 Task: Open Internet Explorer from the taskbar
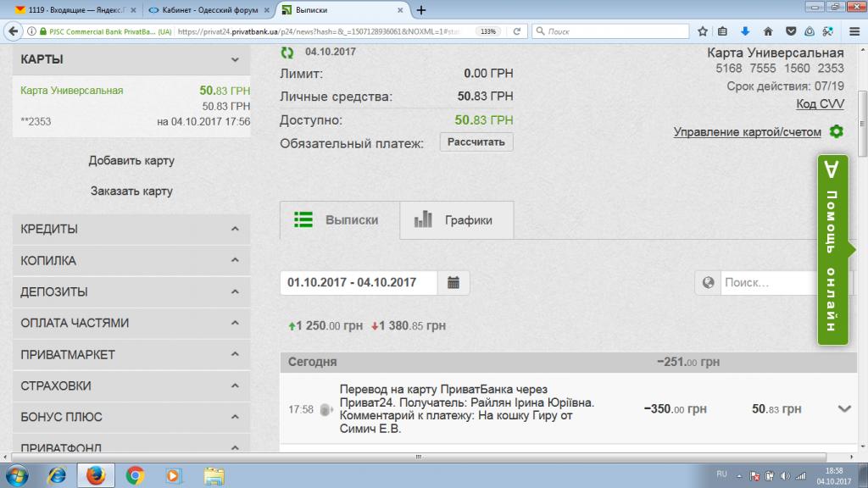tap(57, 476)
